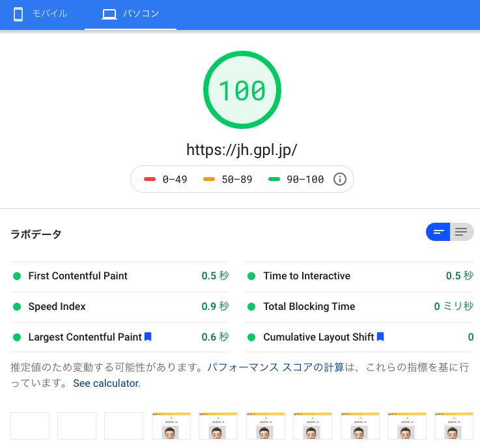This screenshot has width=480, height=448.
Task: Expand the Time to Interactive metric
Action: [x=307, y=276]
